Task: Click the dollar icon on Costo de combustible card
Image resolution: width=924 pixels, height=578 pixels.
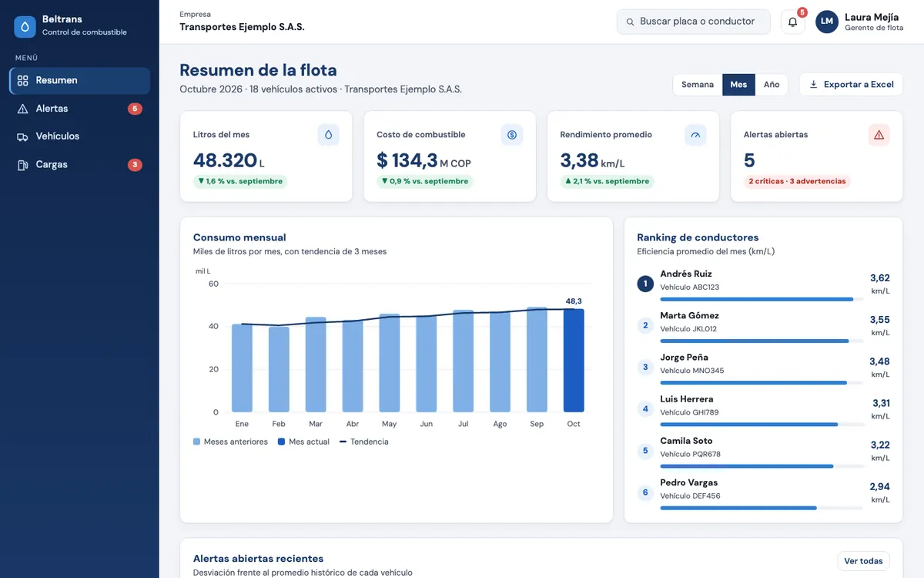Action: (x=512, y=135)
